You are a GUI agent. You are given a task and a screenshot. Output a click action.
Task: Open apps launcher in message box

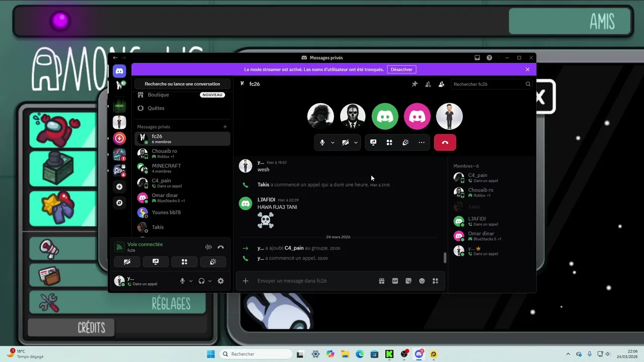436,281
